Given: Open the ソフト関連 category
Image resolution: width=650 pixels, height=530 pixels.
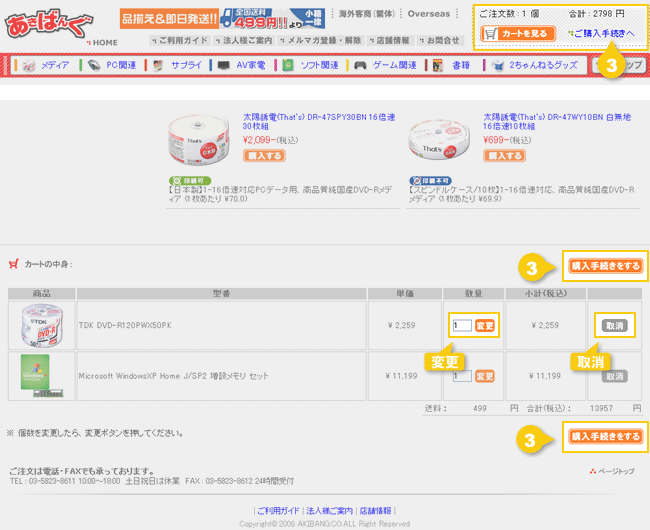Looking at the screenshot, I should coord(319,65).
